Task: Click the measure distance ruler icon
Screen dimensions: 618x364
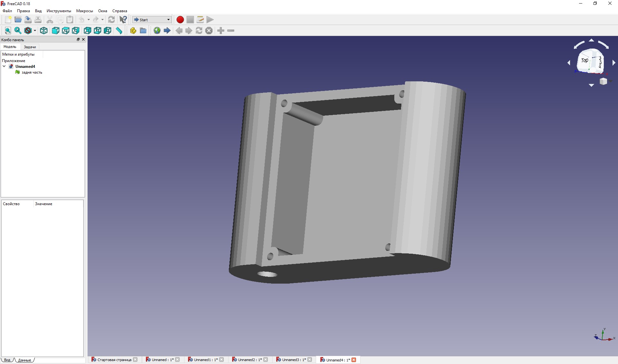Action: click(x=119, y=31)
